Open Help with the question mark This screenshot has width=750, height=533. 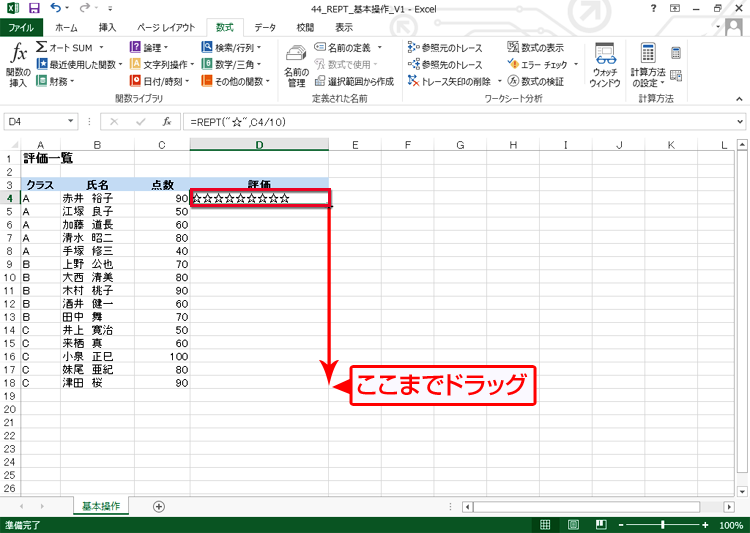pyautogui.click(x=653, y=8)
